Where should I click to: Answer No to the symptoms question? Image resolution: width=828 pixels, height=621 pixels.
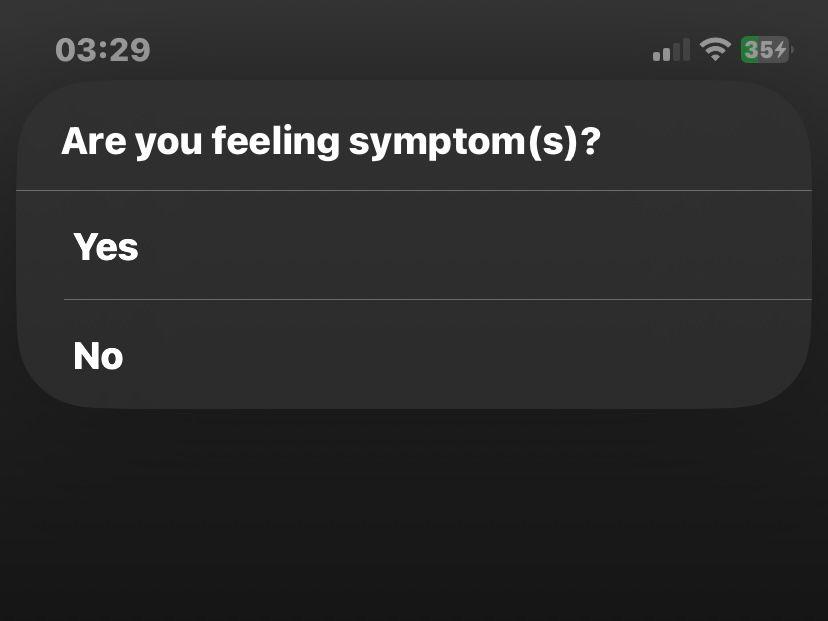pyautogui.click(x=97, y=356)
